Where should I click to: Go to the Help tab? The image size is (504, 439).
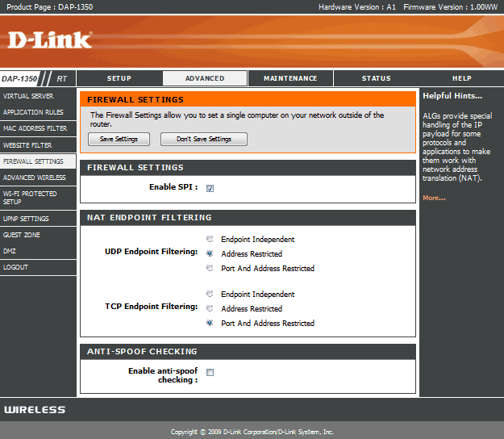point(461,78)
